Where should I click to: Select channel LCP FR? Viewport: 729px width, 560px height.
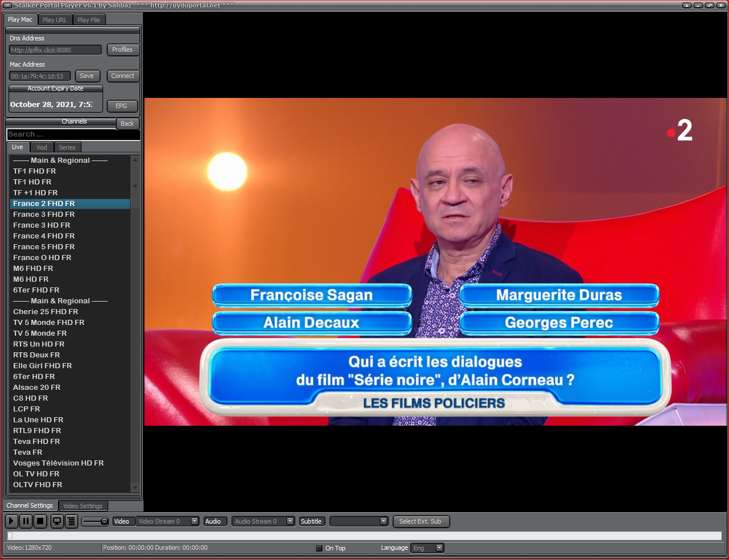[71, 409]
